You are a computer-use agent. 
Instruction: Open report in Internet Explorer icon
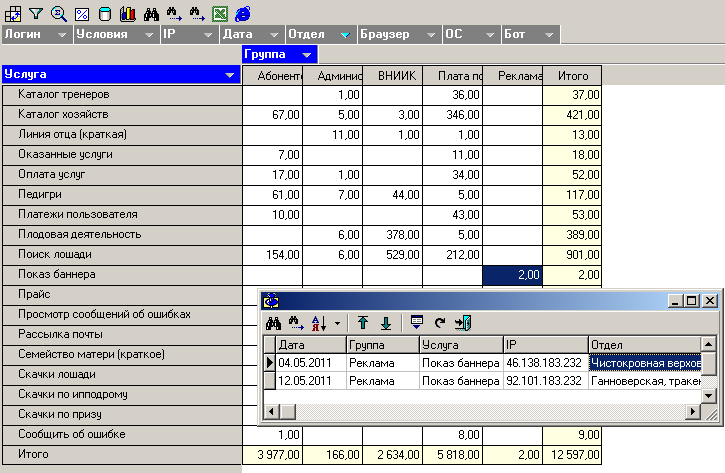pyautogui.click(x=243, y=14)
